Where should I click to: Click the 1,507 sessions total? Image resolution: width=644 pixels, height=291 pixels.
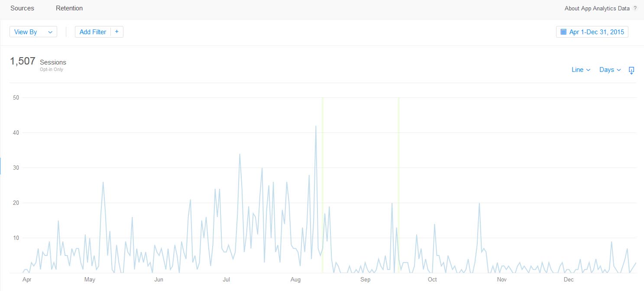click(23, 61)
